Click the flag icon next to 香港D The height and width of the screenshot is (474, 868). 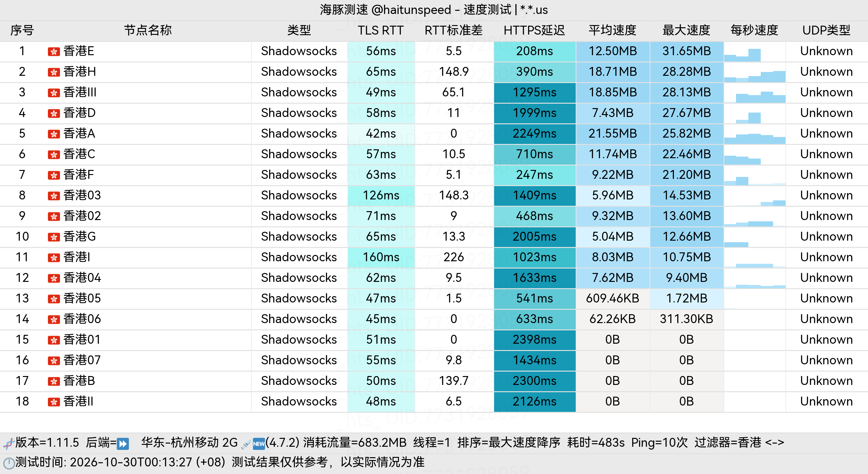click(x=54, y=113)
